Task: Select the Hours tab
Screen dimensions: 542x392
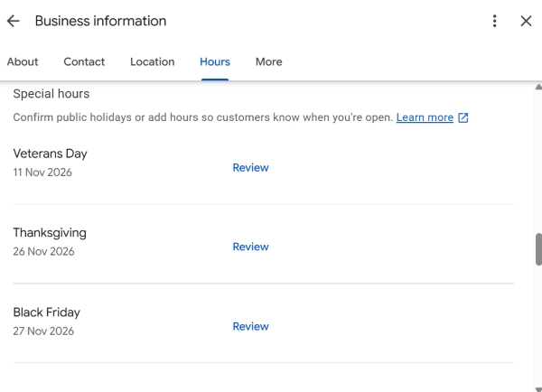Action: [x=215, y=62]
